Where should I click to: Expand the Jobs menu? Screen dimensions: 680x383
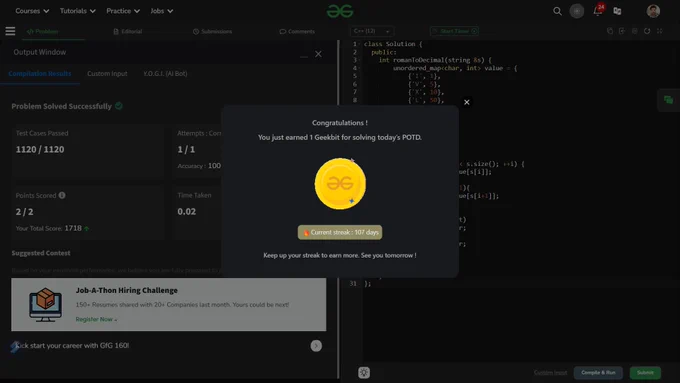(162, 11)
